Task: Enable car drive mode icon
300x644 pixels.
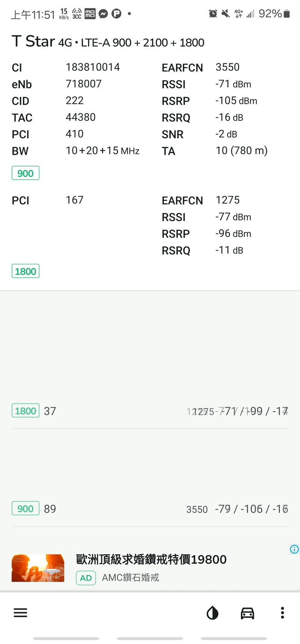Action: coord(247,613)
